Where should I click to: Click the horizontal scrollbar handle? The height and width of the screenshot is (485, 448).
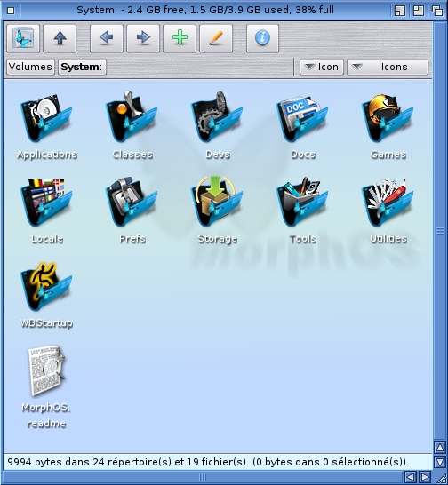point(202,477)
